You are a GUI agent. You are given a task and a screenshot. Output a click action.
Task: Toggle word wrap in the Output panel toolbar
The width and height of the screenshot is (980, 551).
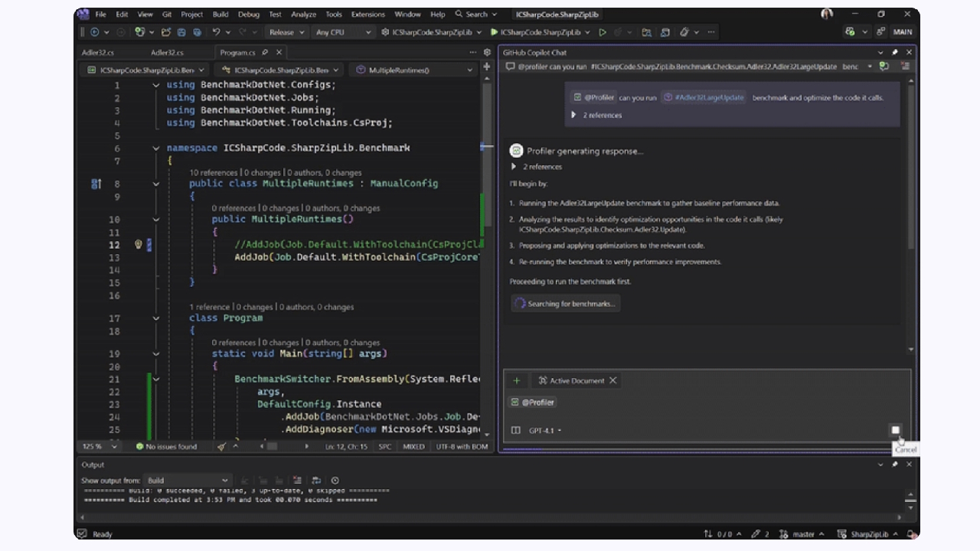click(x=316, y=480)
